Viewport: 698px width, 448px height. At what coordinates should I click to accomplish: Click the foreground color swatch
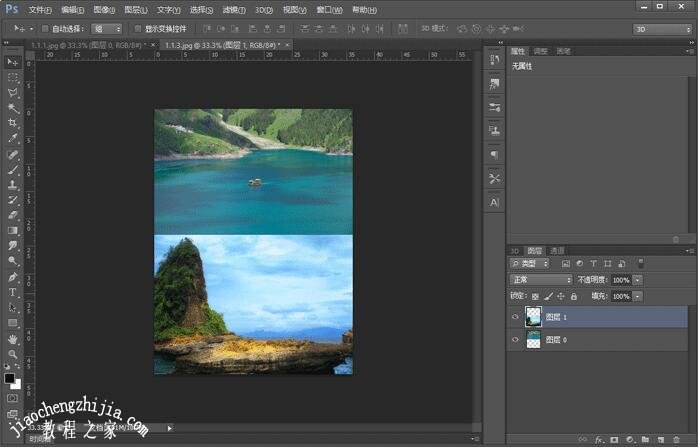click(10, 379)
